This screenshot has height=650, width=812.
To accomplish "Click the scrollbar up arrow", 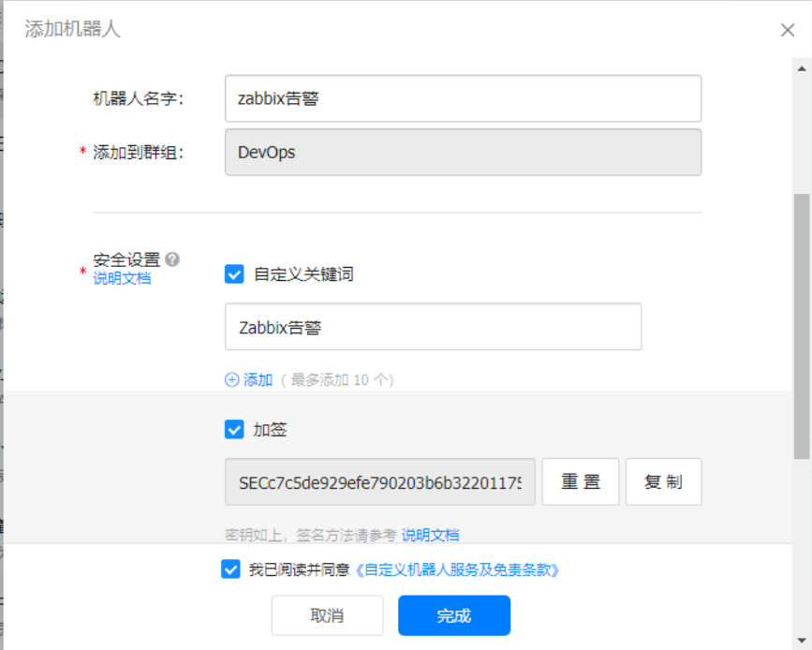I will pyautogui.click(x=802, y=68).
